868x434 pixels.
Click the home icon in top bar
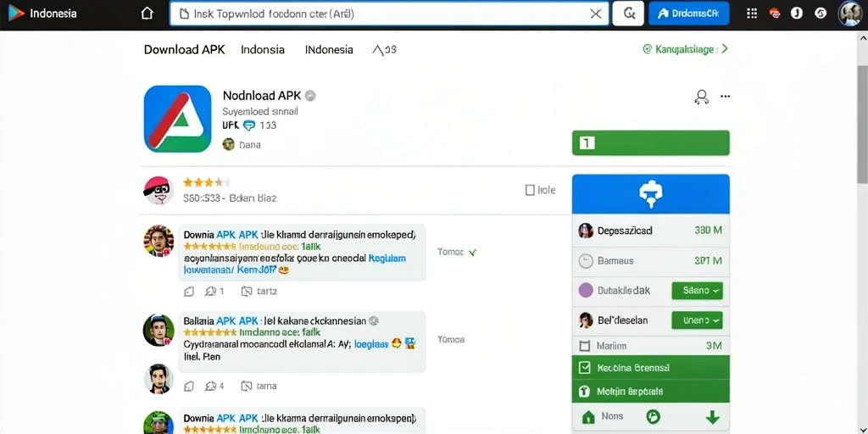coord(147,14)
